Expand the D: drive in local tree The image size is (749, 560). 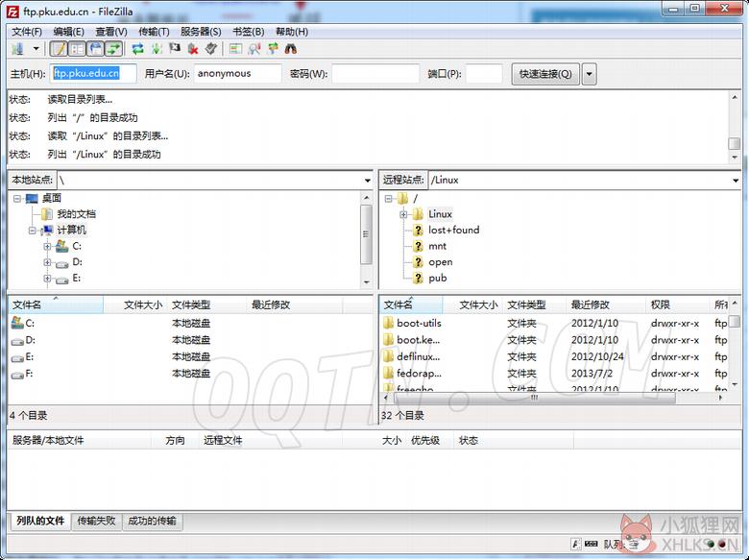coord(47,262)
